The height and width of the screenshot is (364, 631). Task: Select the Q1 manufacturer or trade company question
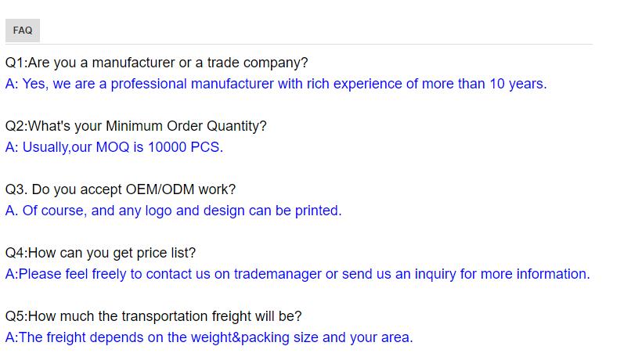[157, 63]
